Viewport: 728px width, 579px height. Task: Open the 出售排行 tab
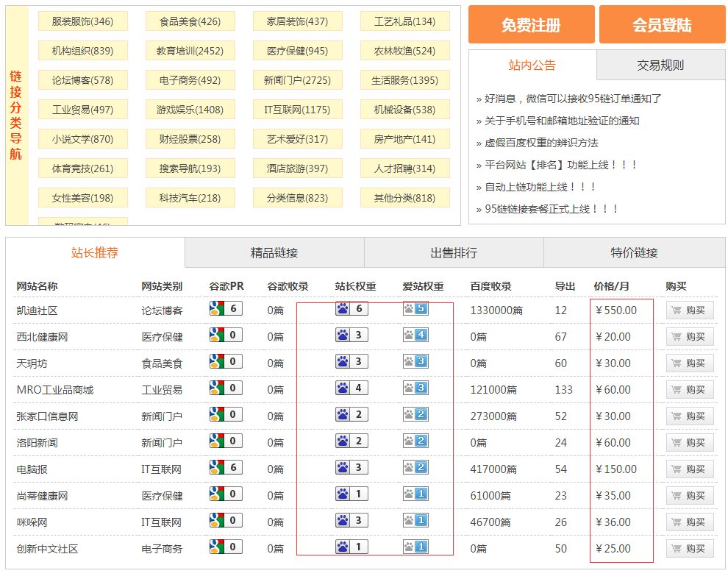point(453,252)
